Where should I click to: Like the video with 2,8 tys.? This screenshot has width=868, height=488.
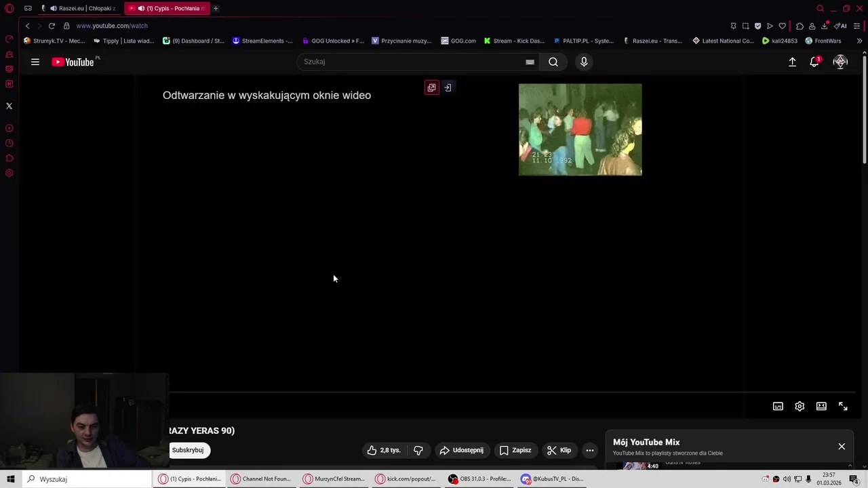pos(384,450)
